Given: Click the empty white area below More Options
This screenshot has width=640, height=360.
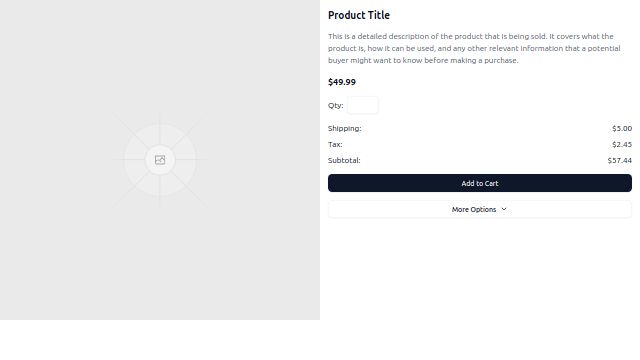Looking at the screenshot, I should (x=480, y=269).
